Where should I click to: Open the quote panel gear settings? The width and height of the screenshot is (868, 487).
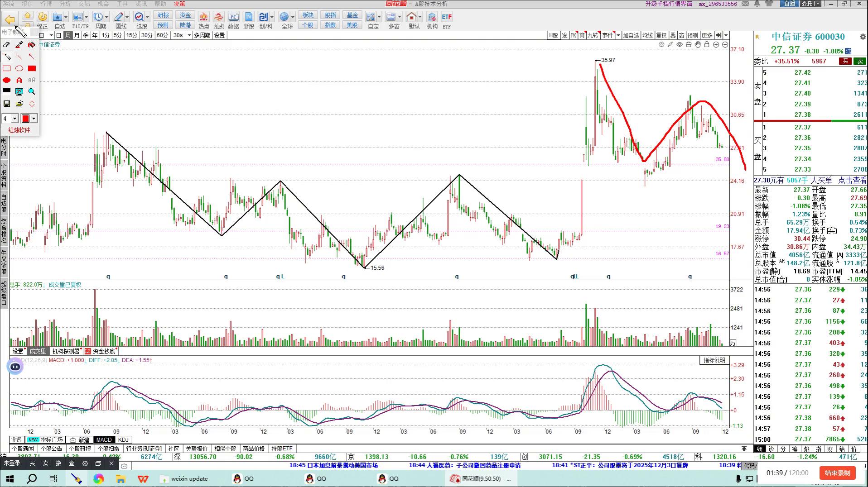click(x=863, y=37)
